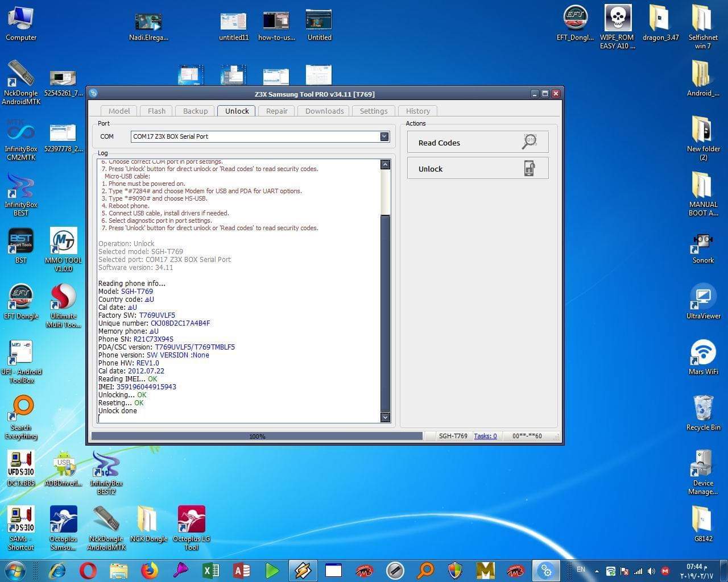Open the G8142 folder
Image resolution: width=728 pixels, height=582 pixels.
click(703, 524)
